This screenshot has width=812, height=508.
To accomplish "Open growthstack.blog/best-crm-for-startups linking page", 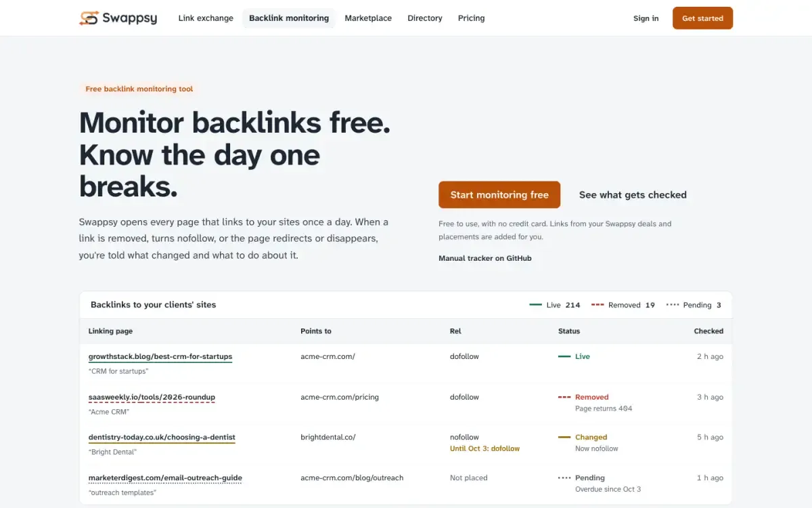I will (160, 356).
